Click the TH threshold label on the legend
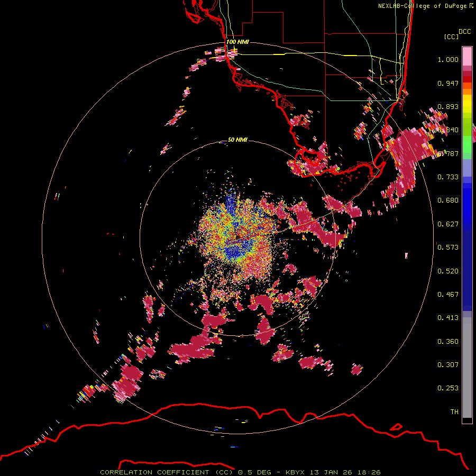This screenshot has width=476, height=476. 454,412
